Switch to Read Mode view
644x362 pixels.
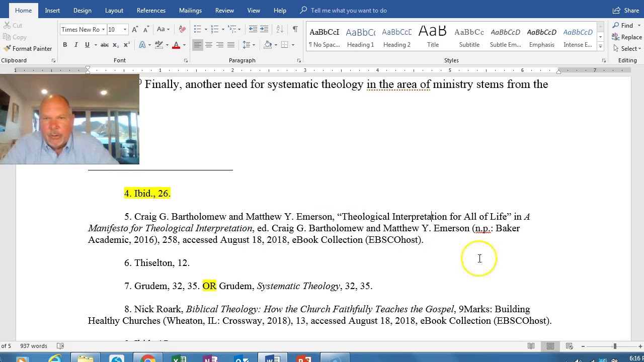click(531, 346)
